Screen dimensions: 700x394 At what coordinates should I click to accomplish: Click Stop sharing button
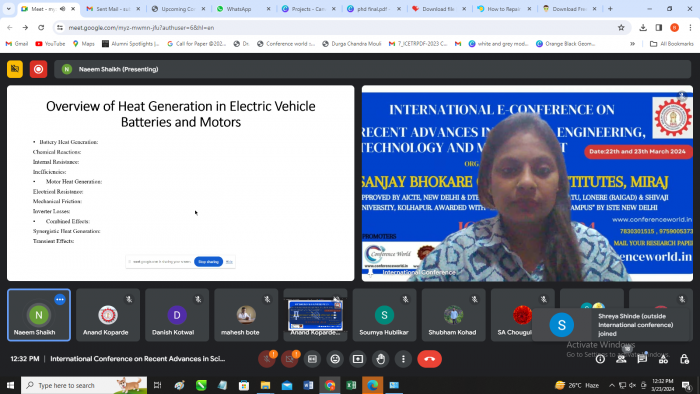click(x=208, y=262)
